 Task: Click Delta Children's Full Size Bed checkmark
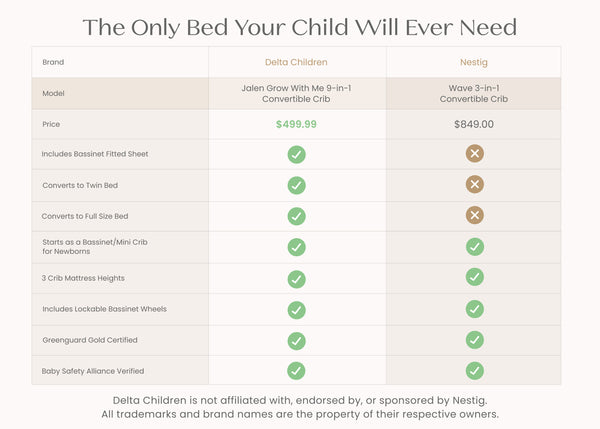point(297,217)
